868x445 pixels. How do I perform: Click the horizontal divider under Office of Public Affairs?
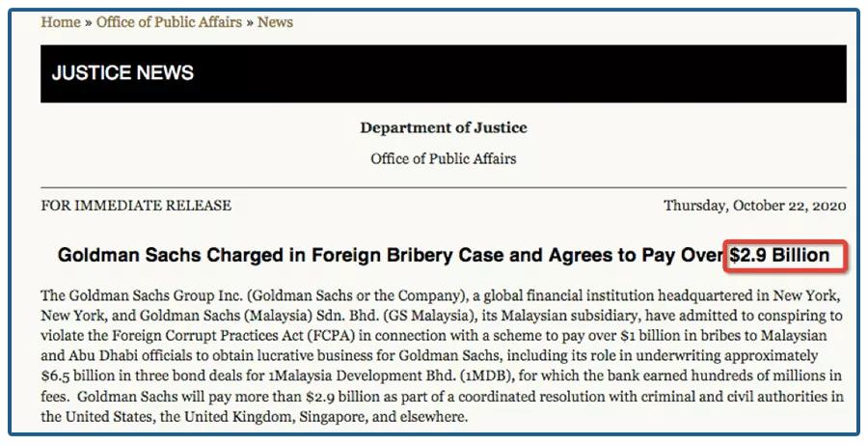(x=444, y=188)
